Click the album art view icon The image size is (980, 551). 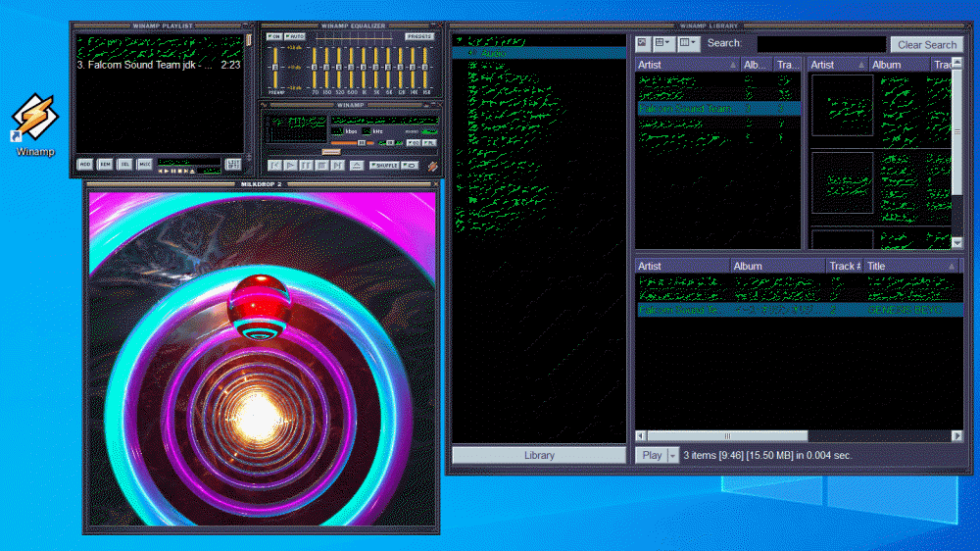(641, 43)
